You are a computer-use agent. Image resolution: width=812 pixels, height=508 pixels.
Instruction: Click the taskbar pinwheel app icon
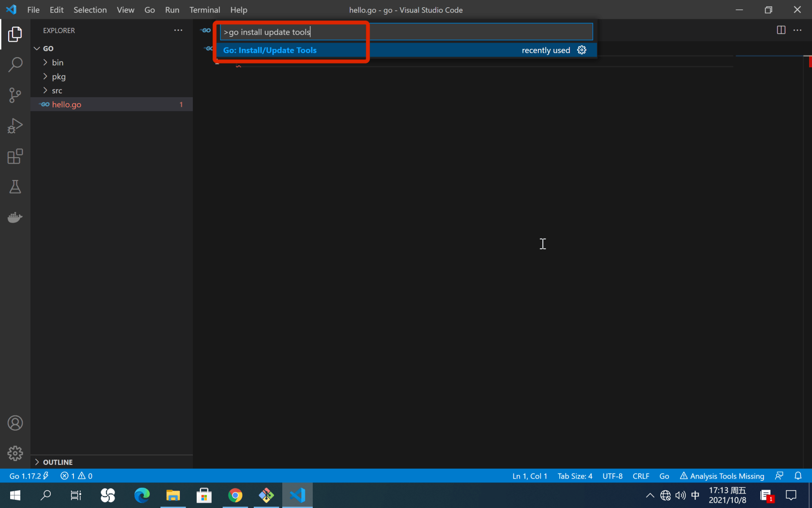[108, 495]
